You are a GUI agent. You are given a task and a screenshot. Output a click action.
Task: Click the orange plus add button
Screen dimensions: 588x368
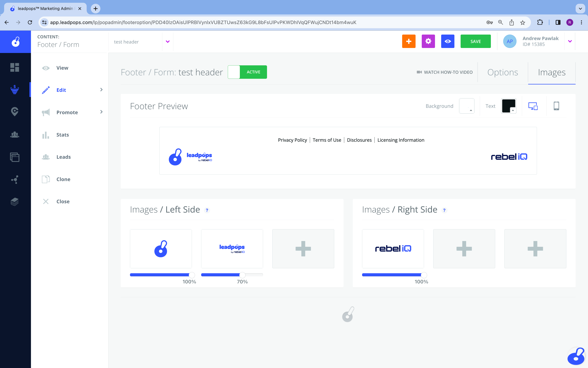point(409,41)
